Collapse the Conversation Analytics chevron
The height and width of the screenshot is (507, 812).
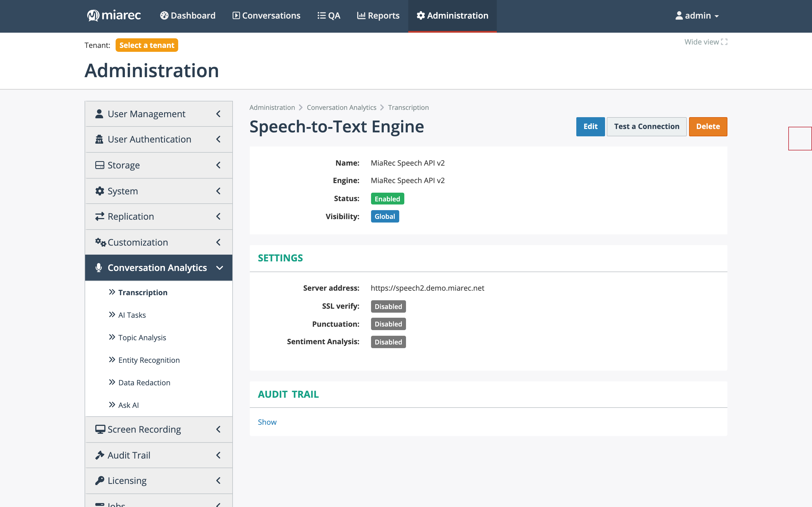[x=220, y=268]
